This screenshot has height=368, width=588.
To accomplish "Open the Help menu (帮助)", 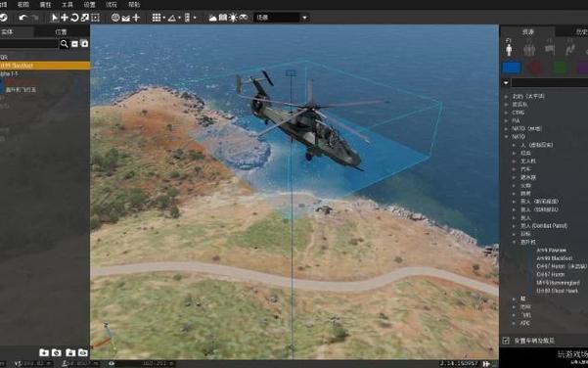I will [134, 5].
